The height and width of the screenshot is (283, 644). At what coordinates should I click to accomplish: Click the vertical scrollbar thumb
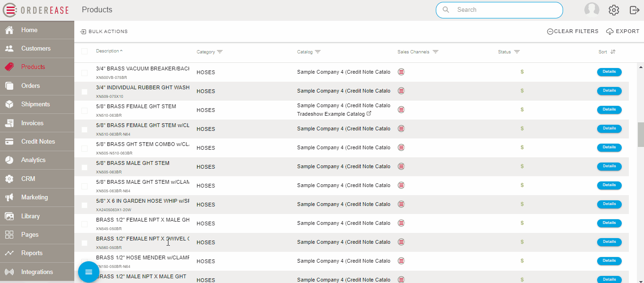tap(641, 135)
